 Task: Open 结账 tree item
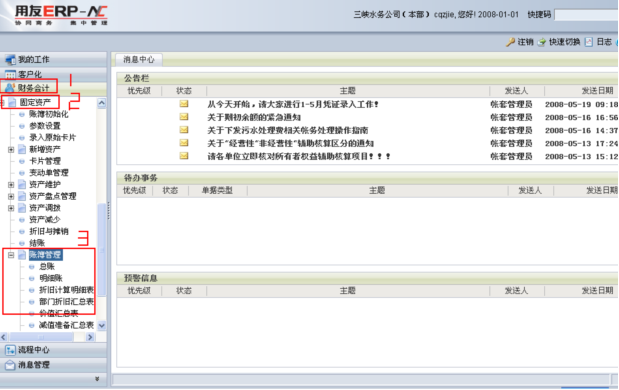pos(37,243)
